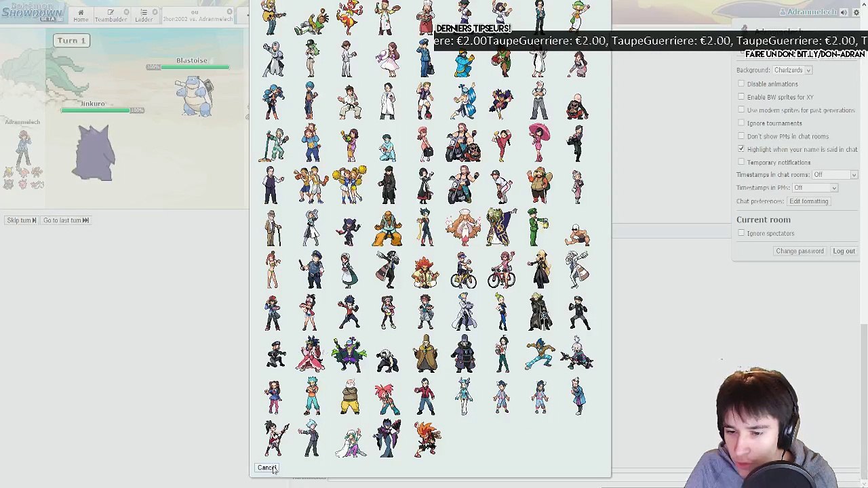Close the Teambuilder tab
Image resolution: width=868 pixels, height=488 pixels.
click(x=125, y=12)
